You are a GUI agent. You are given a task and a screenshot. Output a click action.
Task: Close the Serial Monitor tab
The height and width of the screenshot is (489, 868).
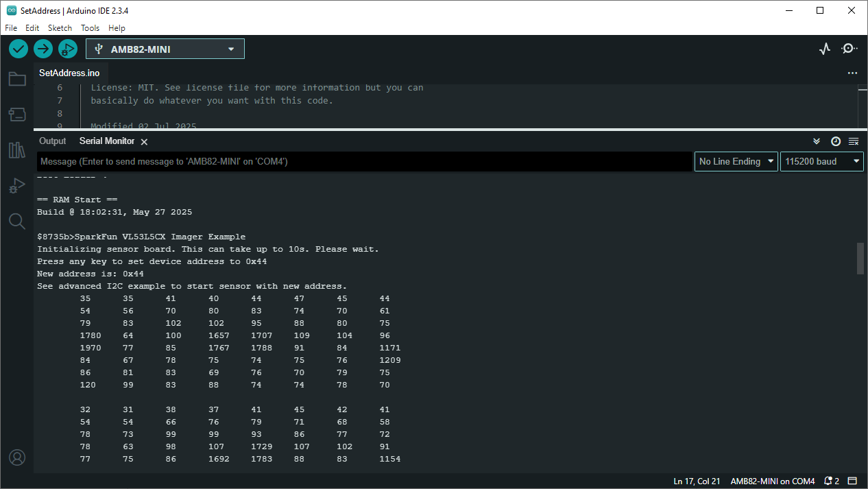click(144, 142)
